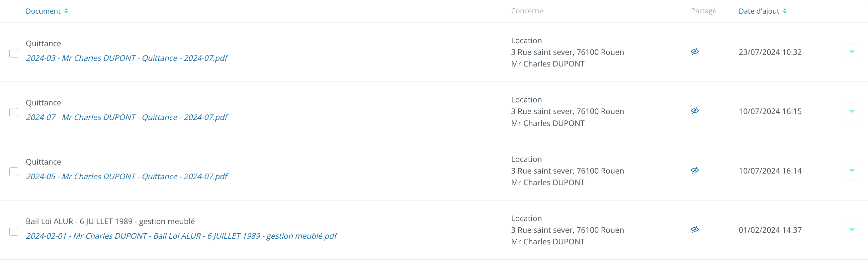Viewport: 868px width, 262px height.
Task: Expand actions dropdown for 01/02/2024 14:37 row
Action: tap(851, 230)
